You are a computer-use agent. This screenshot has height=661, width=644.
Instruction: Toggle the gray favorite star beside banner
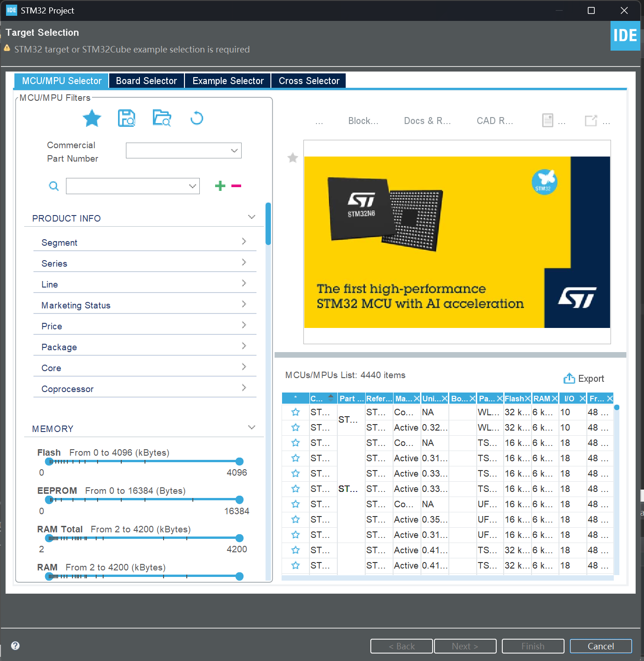293,158
